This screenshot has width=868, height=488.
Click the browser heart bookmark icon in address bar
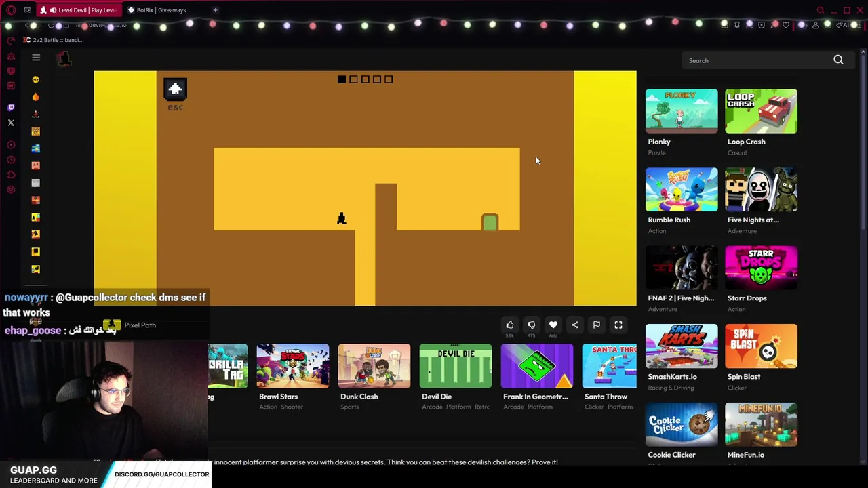click(786, 25)
